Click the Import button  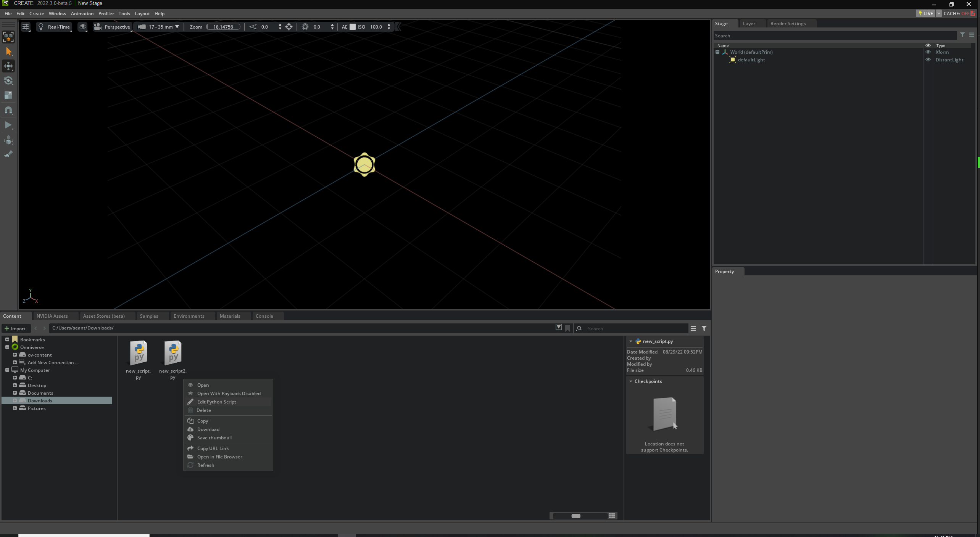tap(15, 328)
